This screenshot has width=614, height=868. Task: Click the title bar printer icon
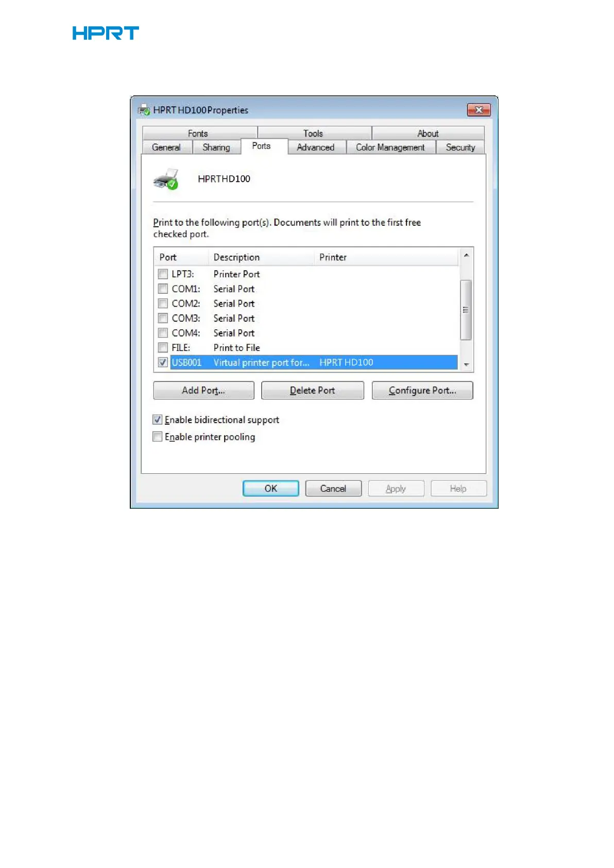click(144, 110)
